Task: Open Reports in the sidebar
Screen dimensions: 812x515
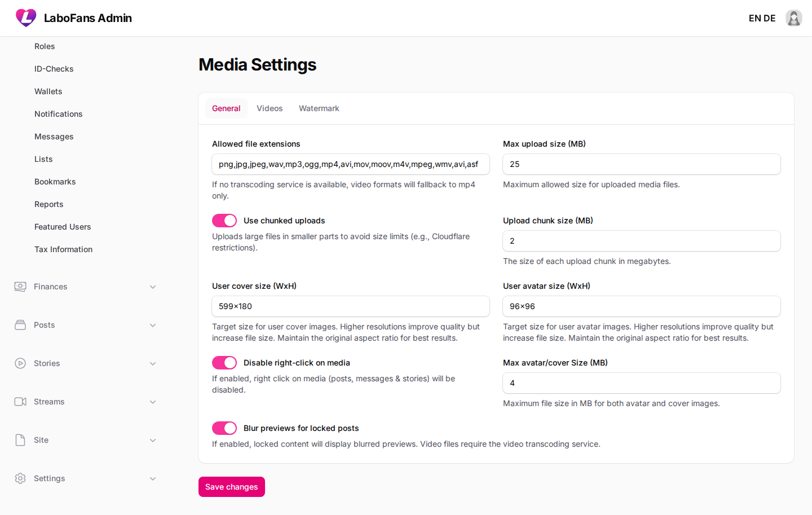Action: [49, 204]
